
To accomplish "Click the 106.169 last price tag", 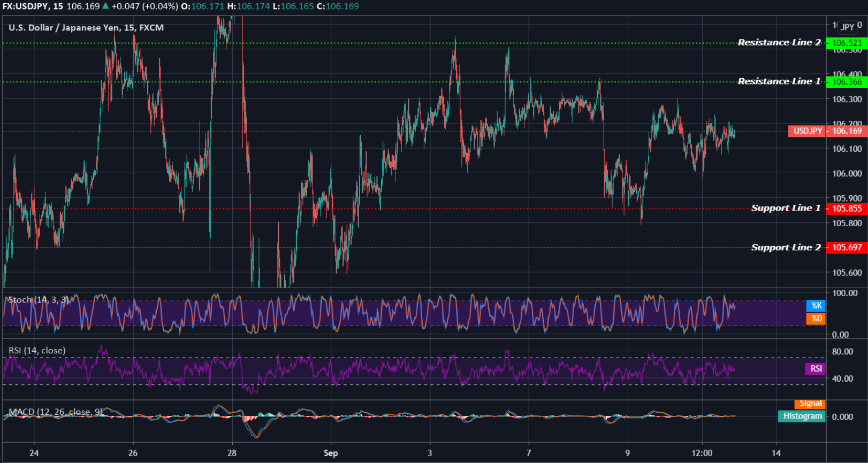I will [847, 131].
